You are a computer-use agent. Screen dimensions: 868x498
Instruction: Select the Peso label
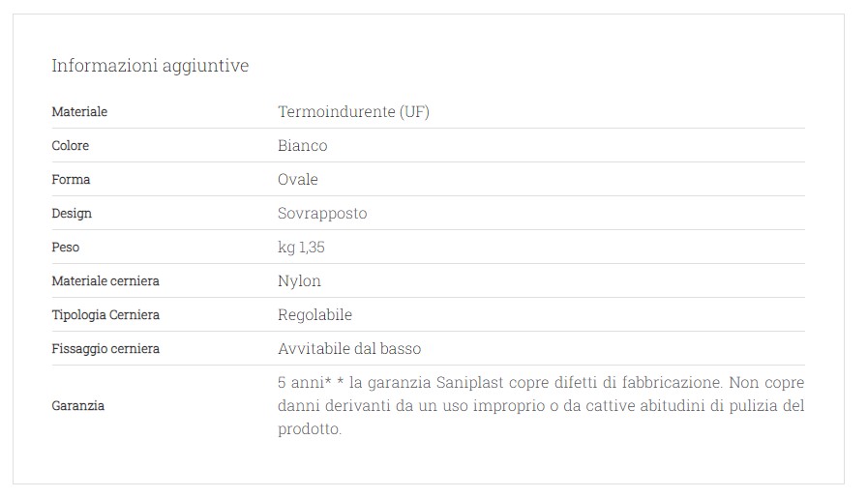tap(66, 248)
